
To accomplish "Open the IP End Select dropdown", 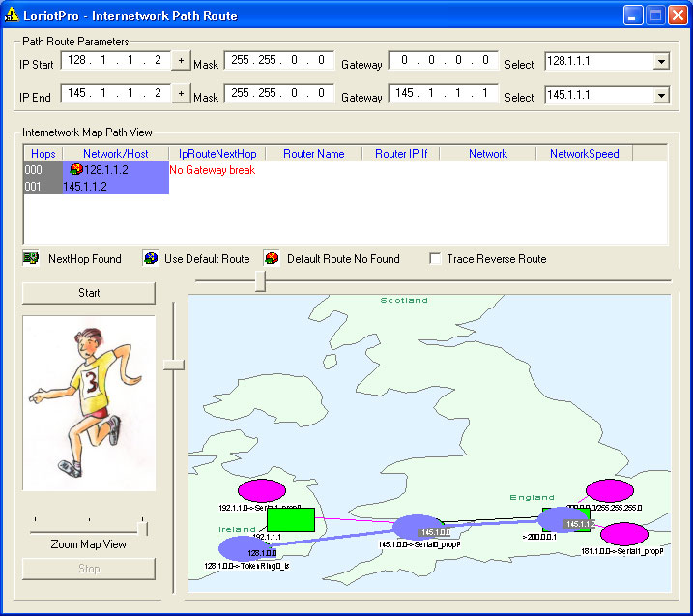I will [661, 96].
